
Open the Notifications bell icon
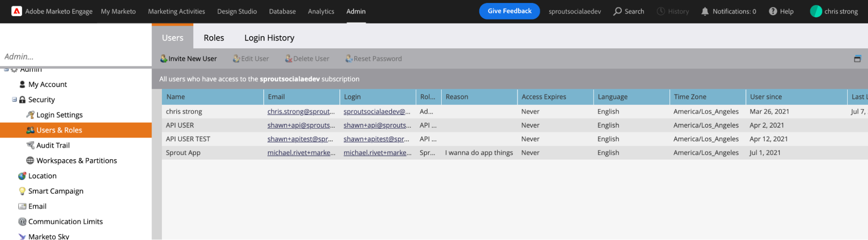[705, 11]
